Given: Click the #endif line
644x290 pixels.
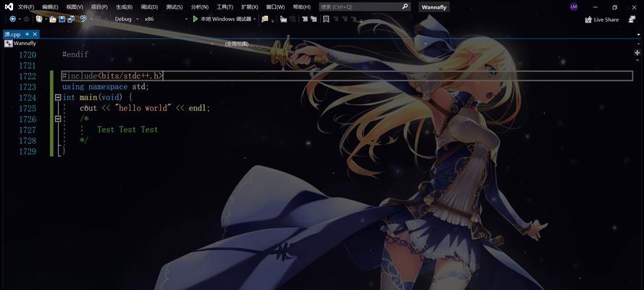Looking at the screenshot, I should [x=75, y=54].
